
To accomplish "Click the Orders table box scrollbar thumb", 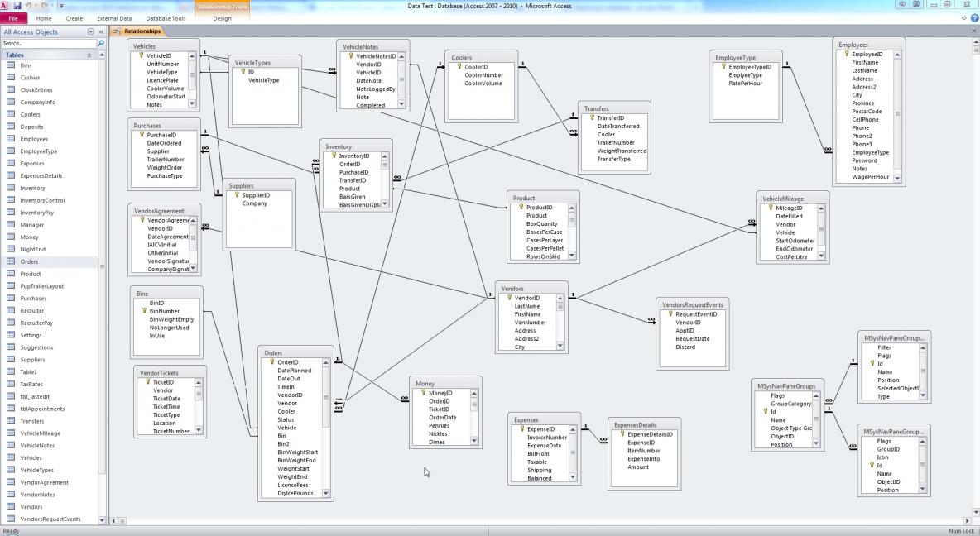I will 325,397.
